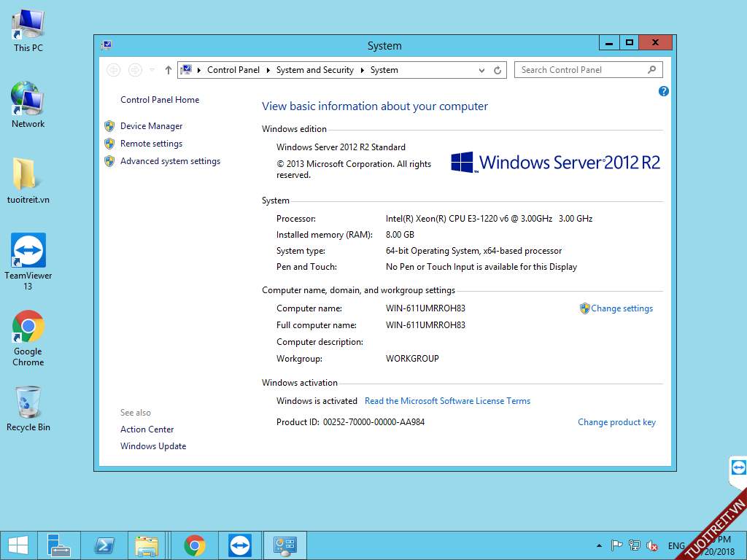Expand the address bar history dropdown
This screenshot has width=747, height=560.
tap(481, 71)
